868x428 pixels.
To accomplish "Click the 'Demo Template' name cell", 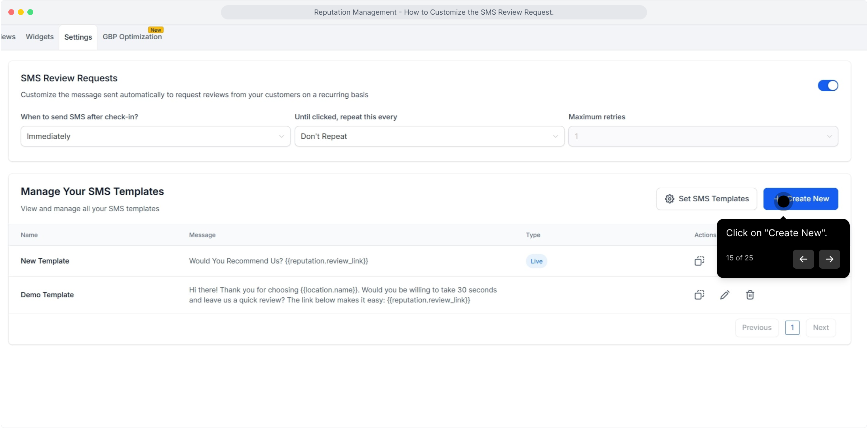I will pos(47,295).
